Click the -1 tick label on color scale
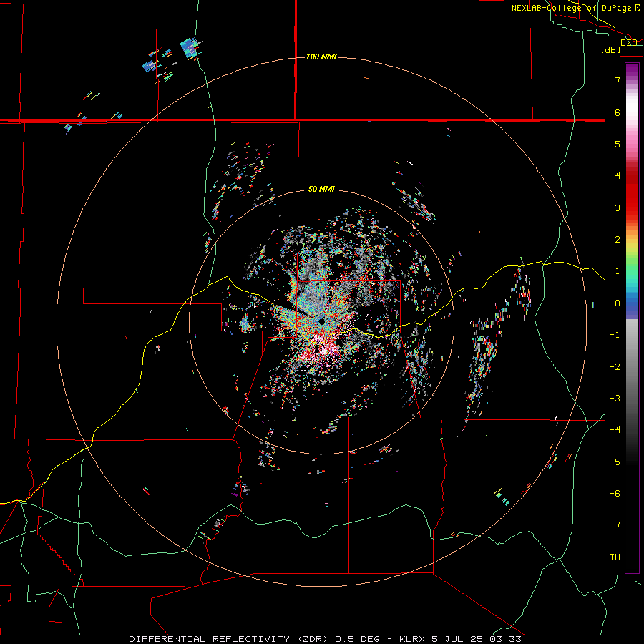 (615, 335)
